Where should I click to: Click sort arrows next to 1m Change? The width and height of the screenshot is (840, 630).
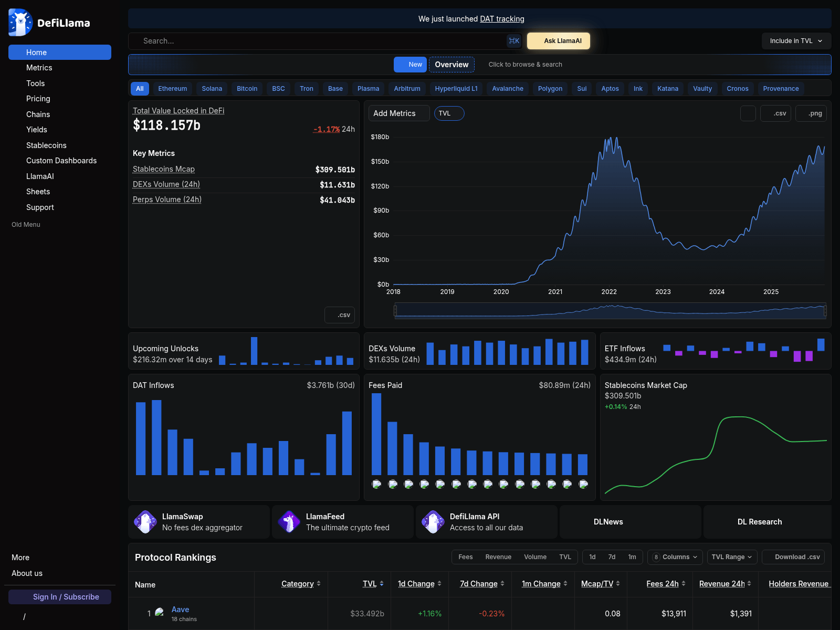click(x=565, y=584)
